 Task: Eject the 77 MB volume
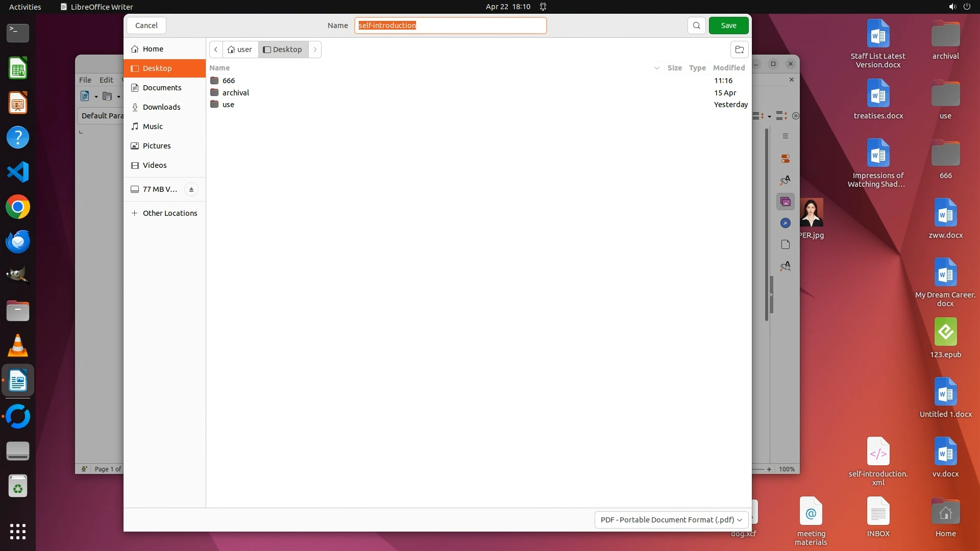[191, 189]
